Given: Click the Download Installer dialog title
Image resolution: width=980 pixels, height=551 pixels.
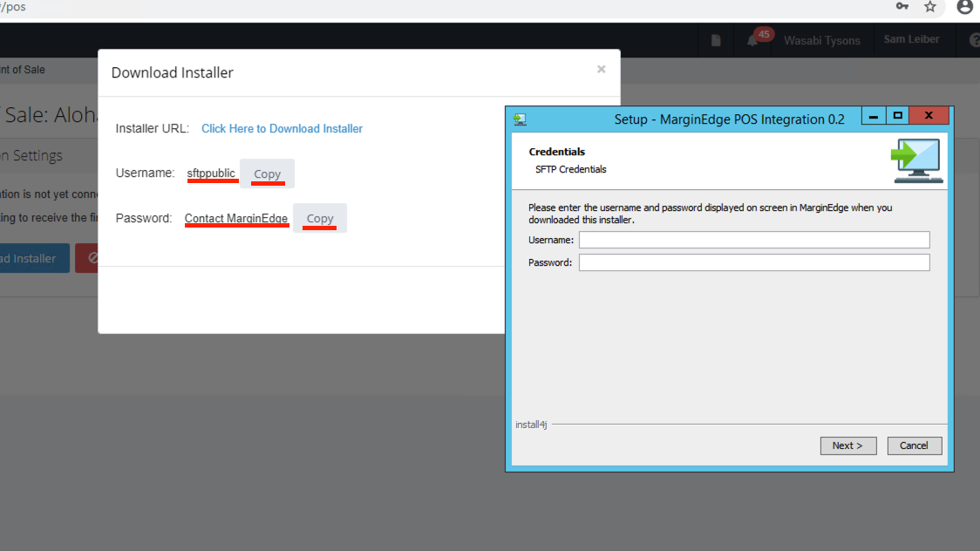Looking at the screenshot, I should point(172,72).
